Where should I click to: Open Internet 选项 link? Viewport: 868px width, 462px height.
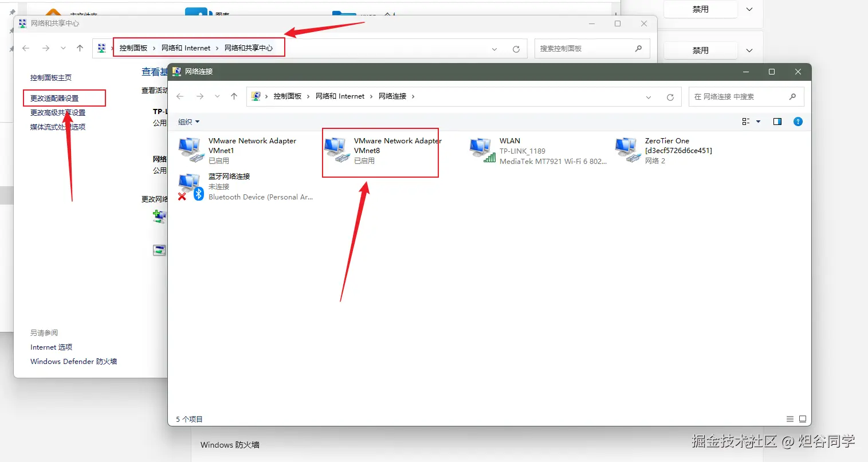point(51,347)
